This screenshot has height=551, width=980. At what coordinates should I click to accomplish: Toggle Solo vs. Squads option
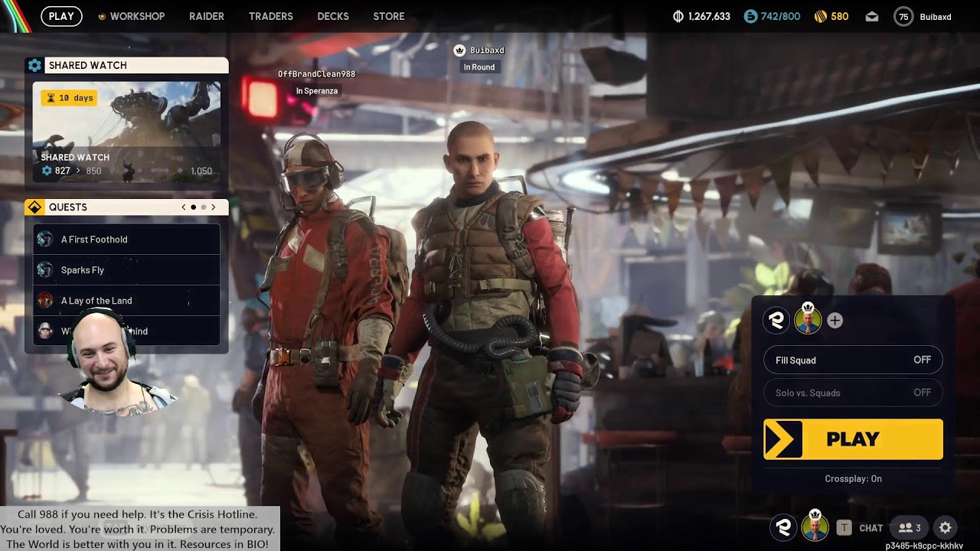point(853,393)
